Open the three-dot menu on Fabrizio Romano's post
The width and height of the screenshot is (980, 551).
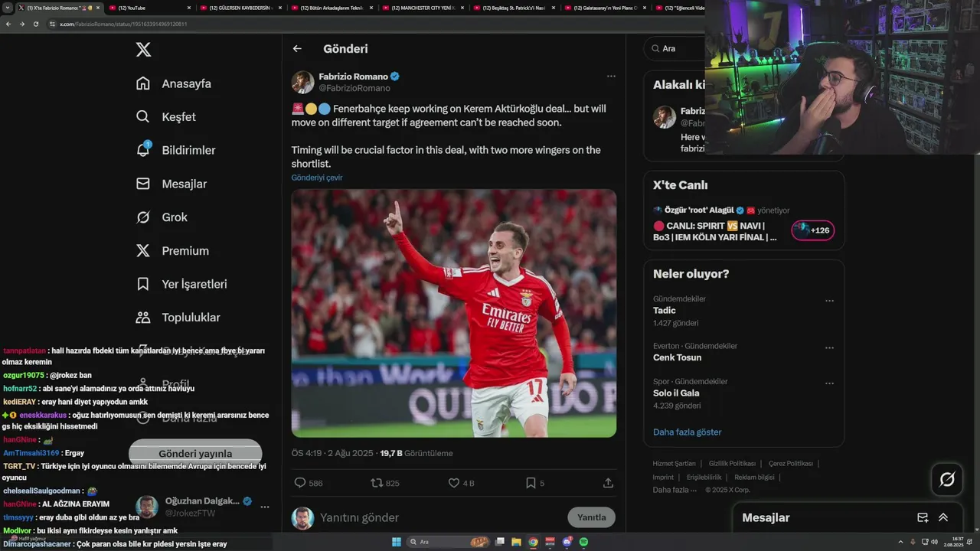(611, 77)
